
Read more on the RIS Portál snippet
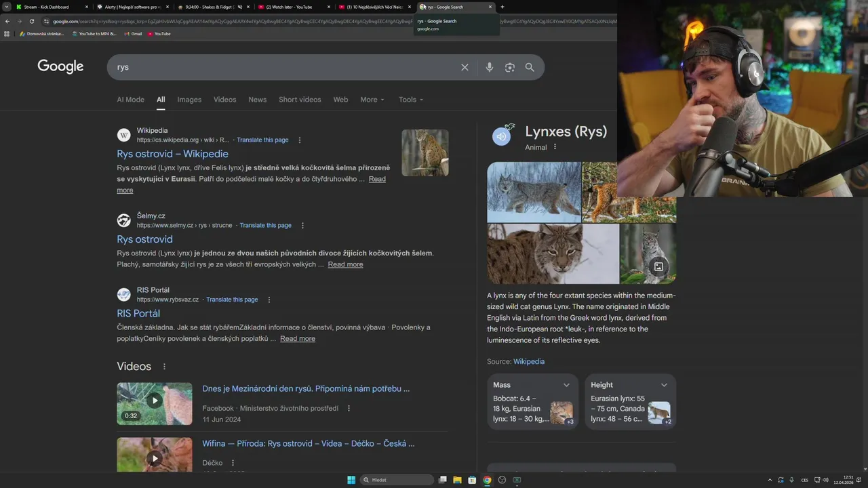click(x=298, y=339)
